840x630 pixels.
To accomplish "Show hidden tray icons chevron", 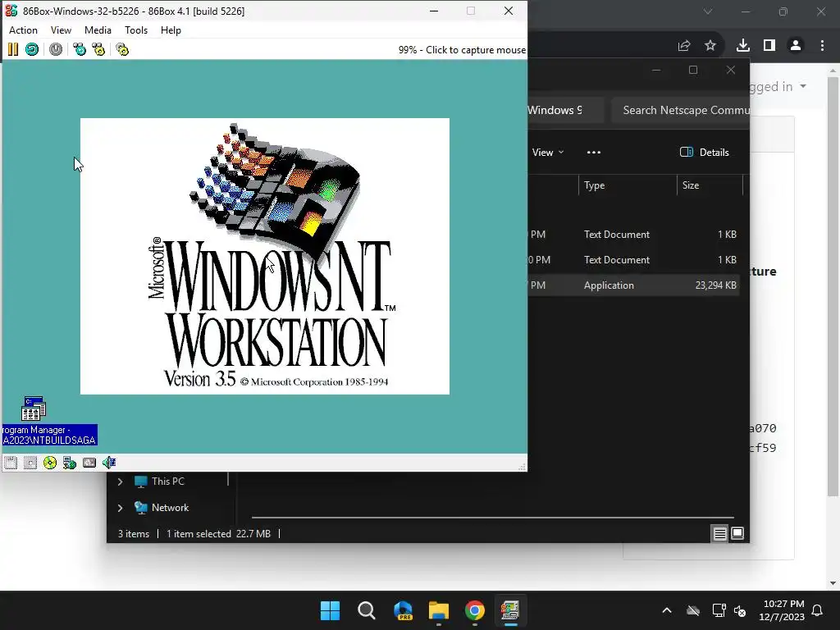I will click(667, 610).
